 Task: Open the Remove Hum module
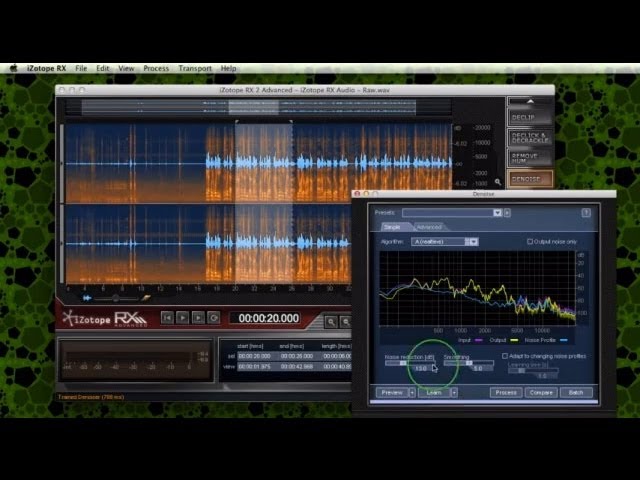click(x=530, y=158)
